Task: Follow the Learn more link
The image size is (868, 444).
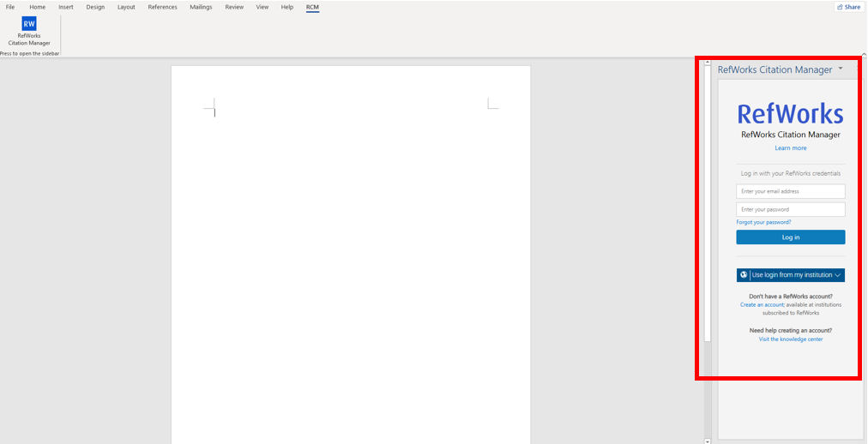Action: [x=790, y=148]
